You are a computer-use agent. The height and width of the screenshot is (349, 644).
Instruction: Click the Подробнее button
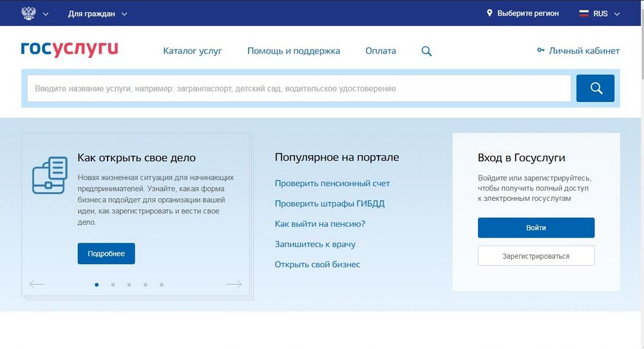point(106,253)
